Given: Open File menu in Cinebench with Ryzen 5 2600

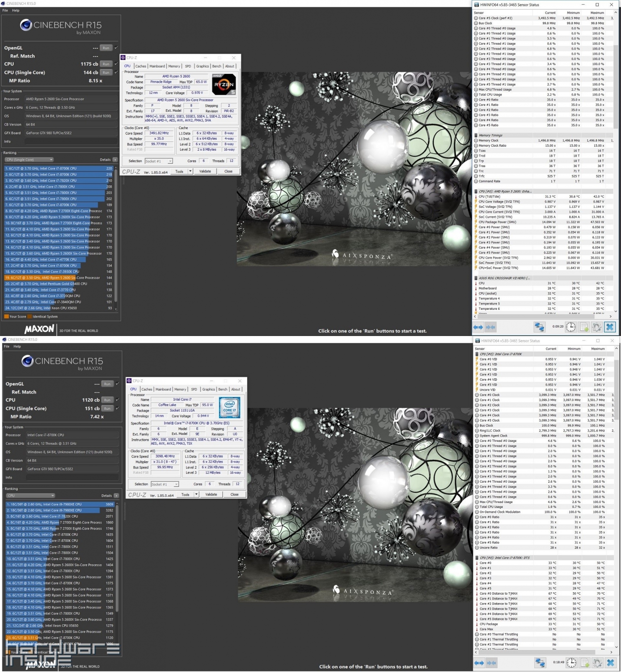Looking at the screenshot, I should point(5,10).
